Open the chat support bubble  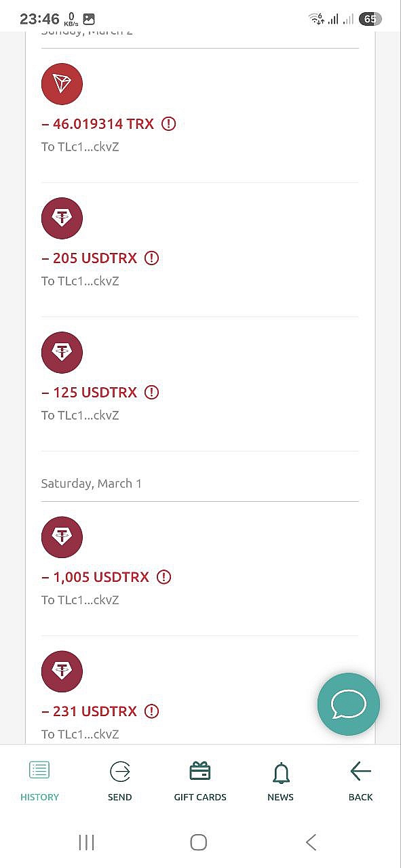[x=349, y=705]
